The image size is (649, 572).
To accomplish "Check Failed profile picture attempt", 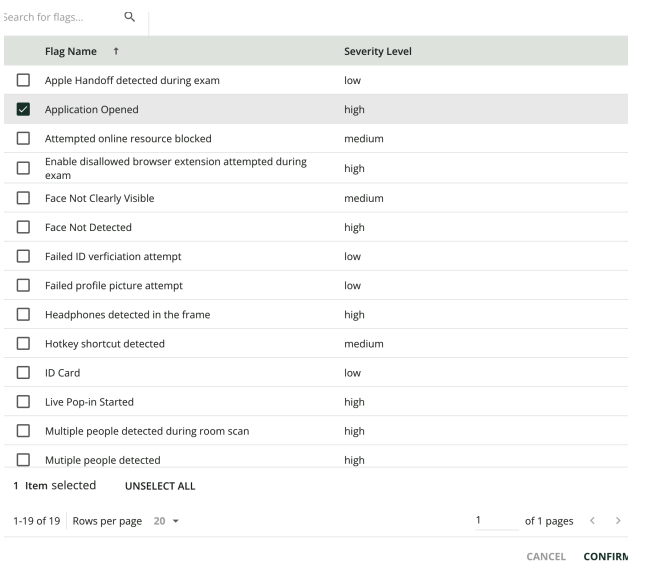I will tap(23, 285).
